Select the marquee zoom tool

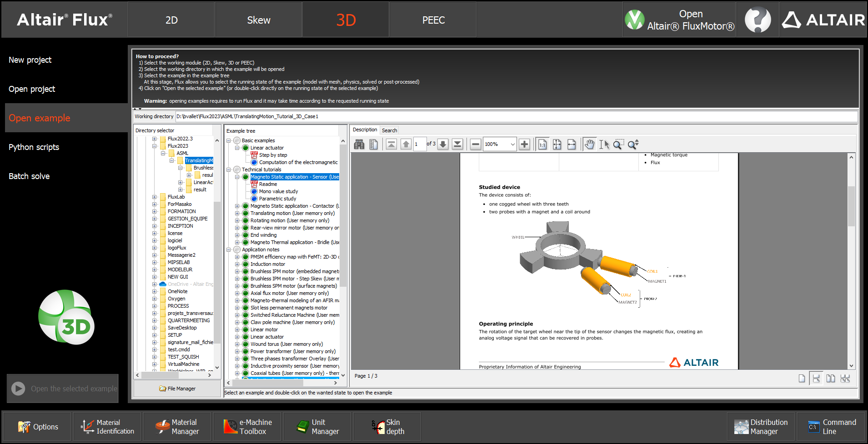click(x=618, y=145)
